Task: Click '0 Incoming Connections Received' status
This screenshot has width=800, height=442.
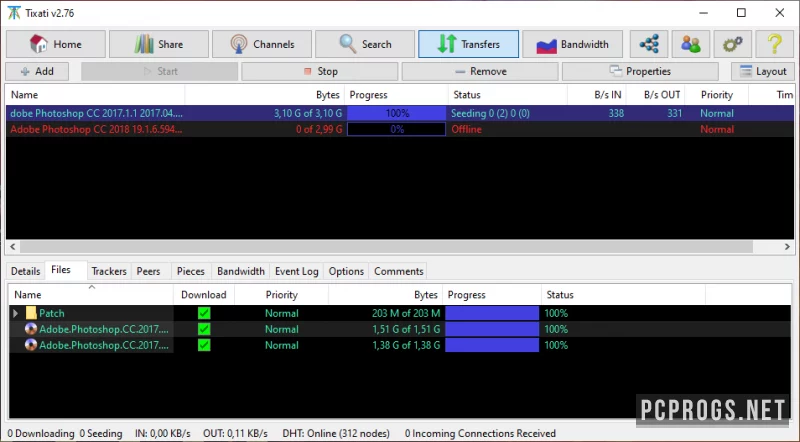Action: click(x=480, y=433)
